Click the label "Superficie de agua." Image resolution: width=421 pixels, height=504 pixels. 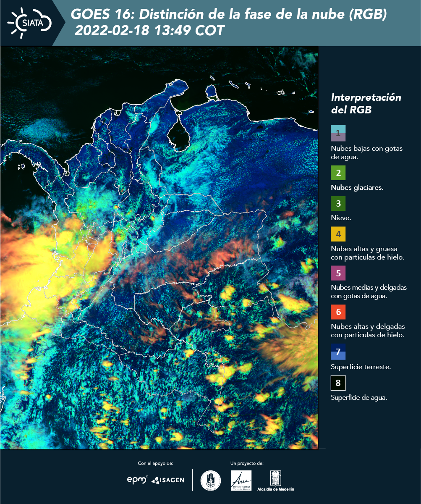click(359, 398)
